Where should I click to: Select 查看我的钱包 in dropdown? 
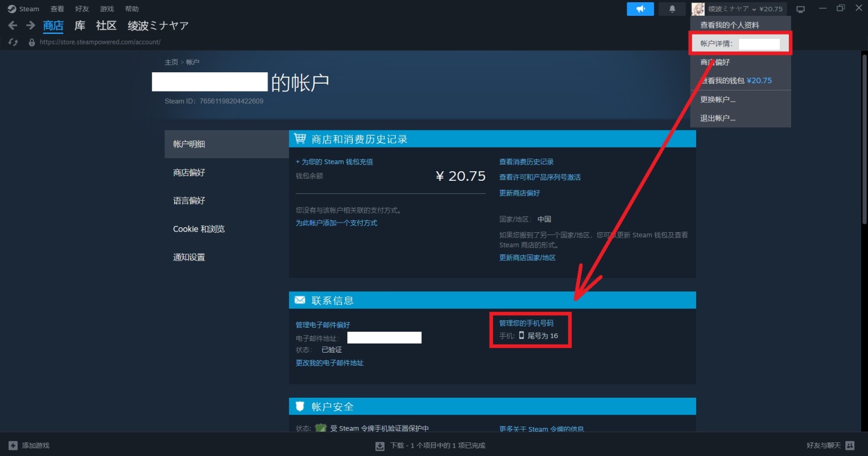[x=740, y=81]
